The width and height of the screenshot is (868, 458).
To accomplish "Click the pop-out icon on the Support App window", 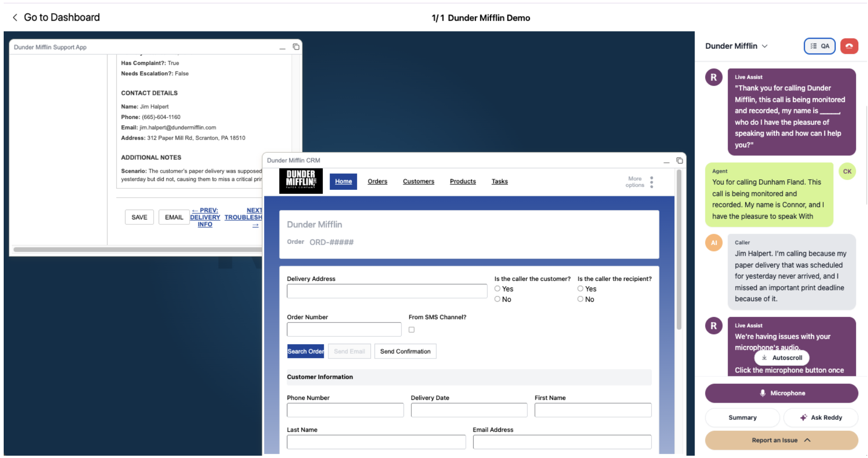I will click(296, 47).
